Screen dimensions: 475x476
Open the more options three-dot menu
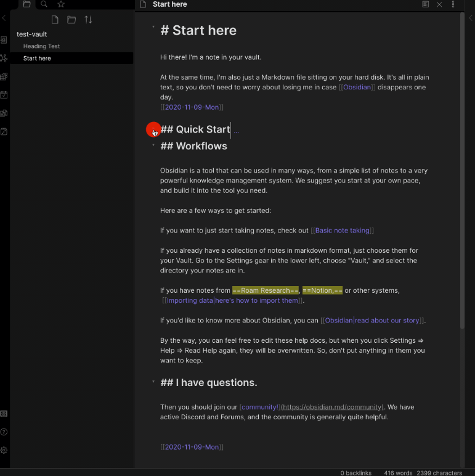click(453, 4)
